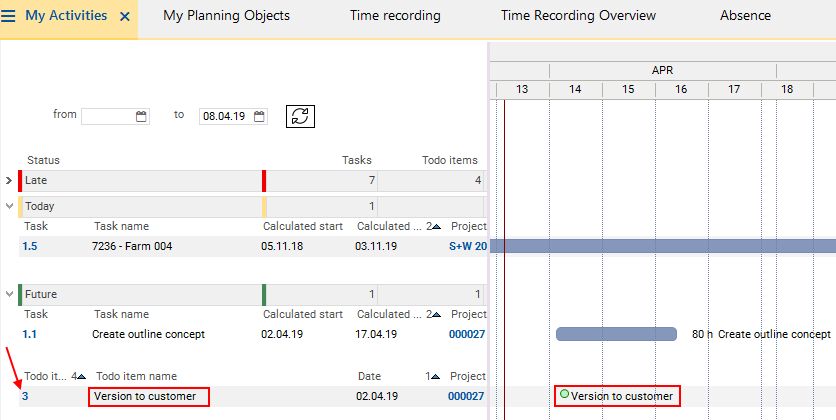The width and height of the screenshot is (836, 420).
Task: Expand the Late status group
Action: tap(9, 181)
